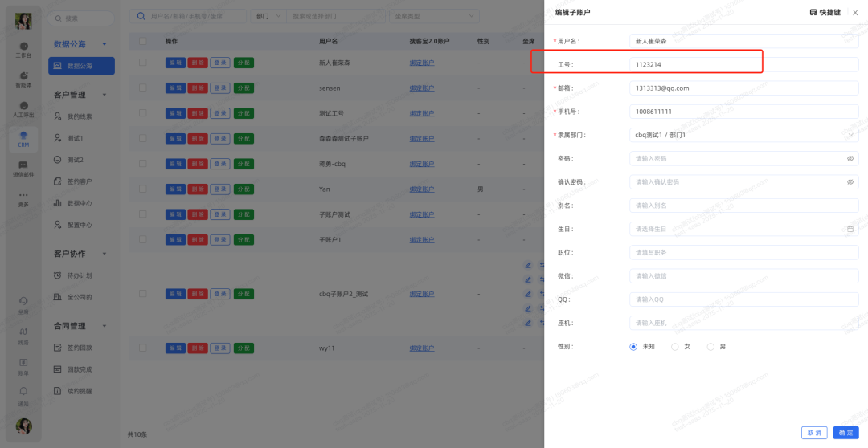This screenshot has width=868, height=448.
Task: Toggle password visibility in 密码 field
Action: (x=850, y=159)
